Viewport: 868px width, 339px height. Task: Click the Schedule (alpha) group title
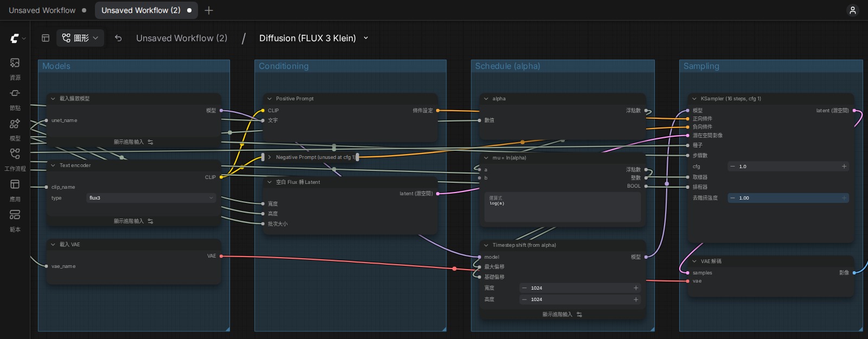(508, 66)
